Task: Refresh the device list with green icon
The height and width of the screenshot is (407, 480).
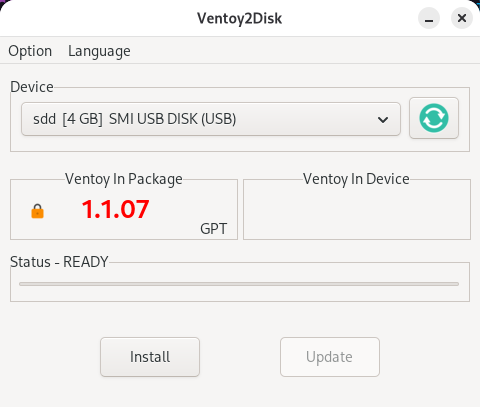Action: tap(434, 118)
